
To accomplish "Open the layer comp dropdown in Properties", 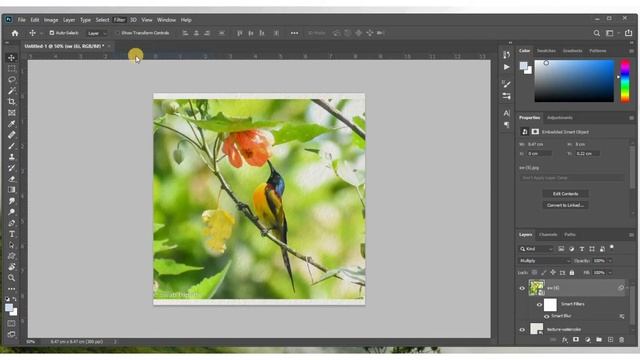I will (571, 178).
